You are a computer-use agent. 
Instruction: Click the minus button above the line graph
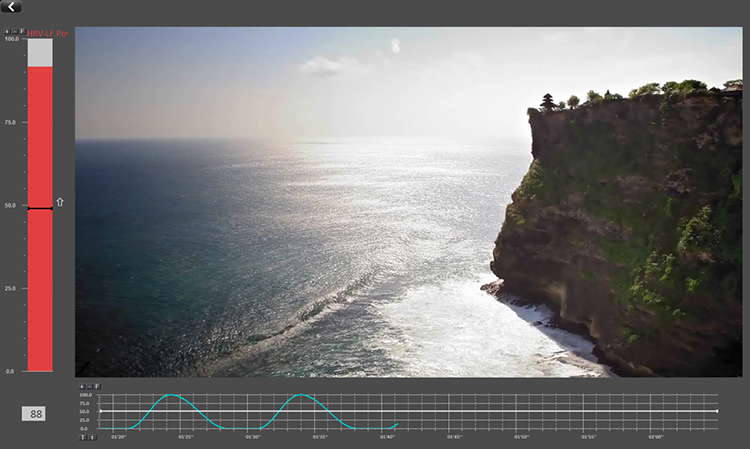pyautogui.click(x=90, y=386)
